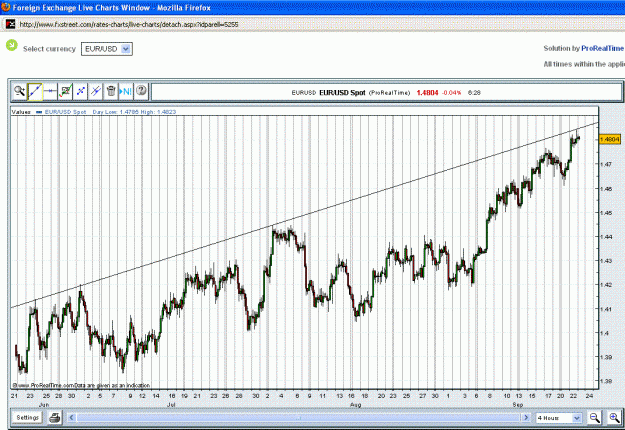Click the right arrow of the chart scrollbar

pyautogui.click(x=526, y=418)
